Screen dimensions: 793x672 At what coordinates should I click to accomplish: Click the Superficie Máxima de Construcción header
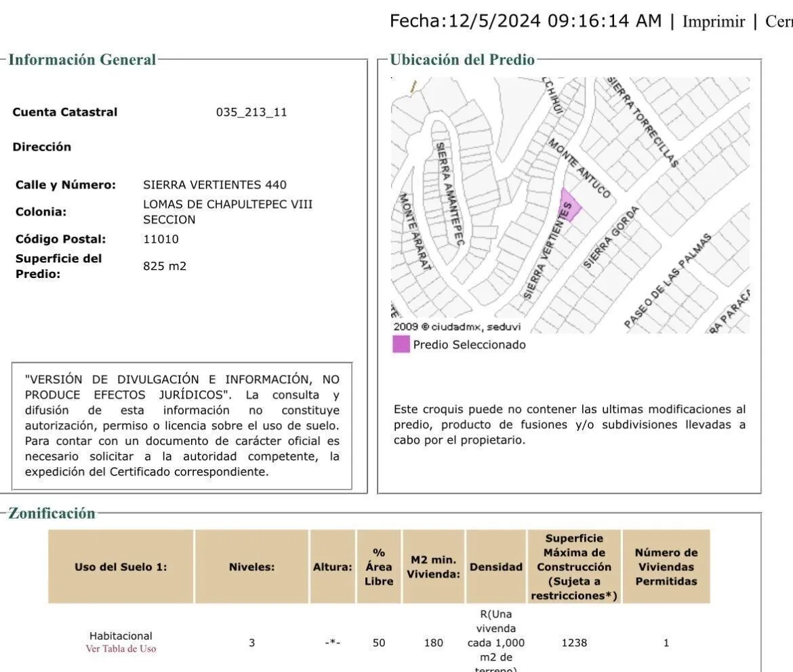(x=575, y=567)
